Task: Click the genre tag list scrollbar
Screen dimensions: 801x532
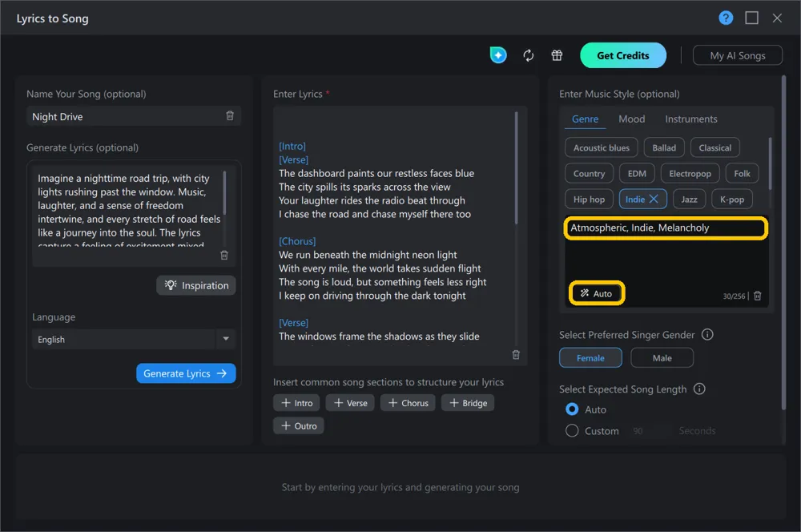Action: [770, 163]
